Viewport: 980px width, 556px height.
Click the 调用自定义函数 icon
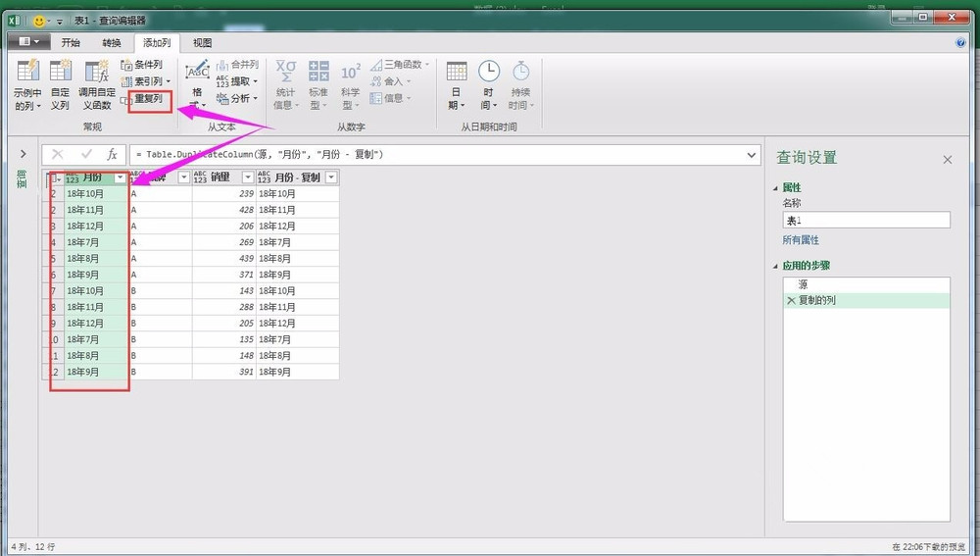point(97,71)
